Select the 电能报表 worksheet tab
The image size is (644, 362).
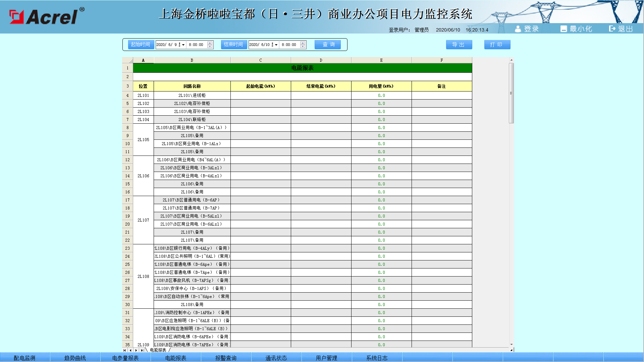pyautogui.click(x=158, y=350)
